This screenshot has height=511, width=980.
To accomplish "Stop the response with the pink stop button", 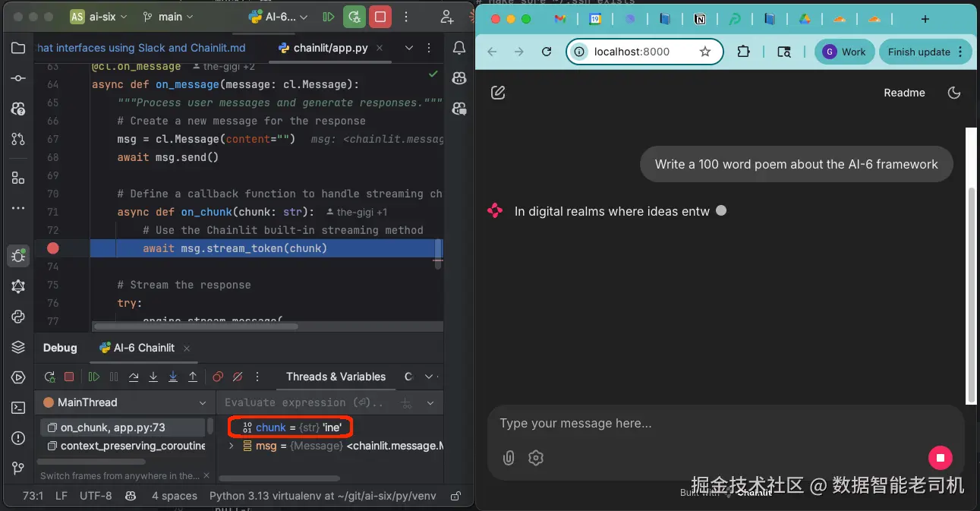I will pos(940,457).
